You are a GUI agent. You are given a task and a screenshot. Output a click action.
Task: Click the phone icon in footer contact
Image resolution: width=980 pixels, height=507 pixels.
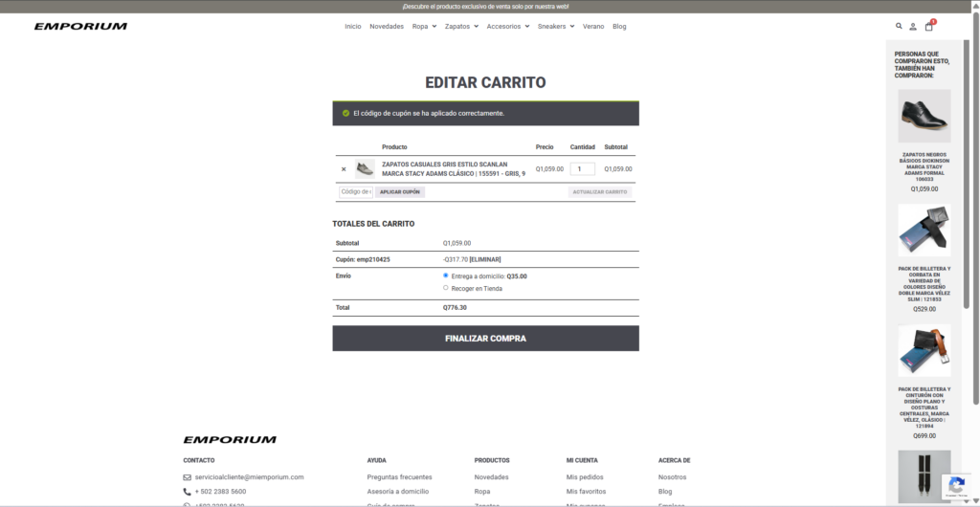pos(187,492)
